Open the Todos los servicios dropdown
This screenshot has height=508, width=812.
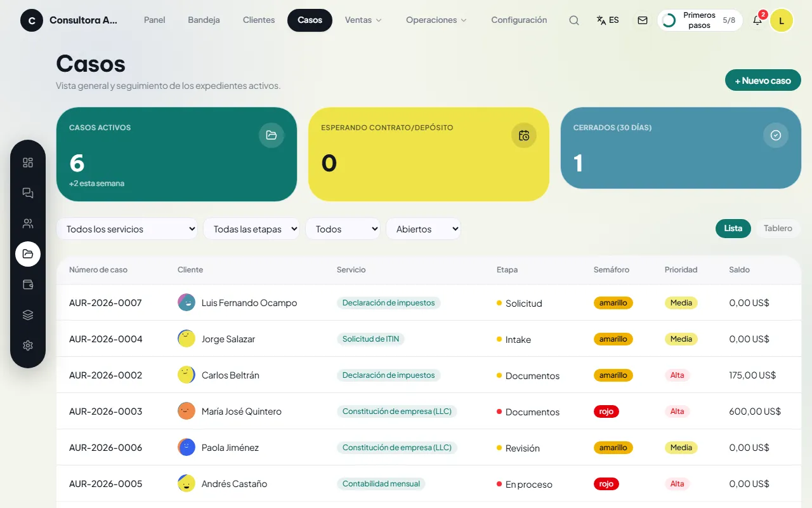[x=127, y=229]
